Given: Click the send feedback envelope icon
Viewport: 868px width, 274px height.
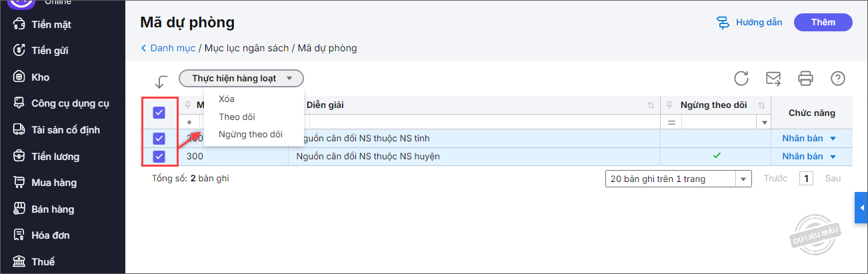Looking at the screenshot, I should pos(773,79).
